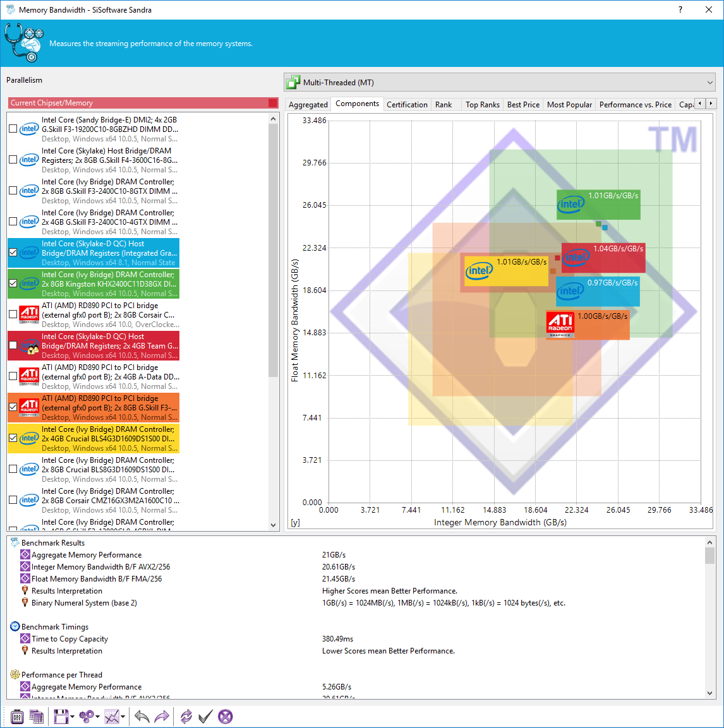Image resolution: width=724 pixels, height=728 pixels.
Task: Open the Multi-Threaded (MT) parallelism dropdown
Action: pyautogui.click(x=500, y=82)
